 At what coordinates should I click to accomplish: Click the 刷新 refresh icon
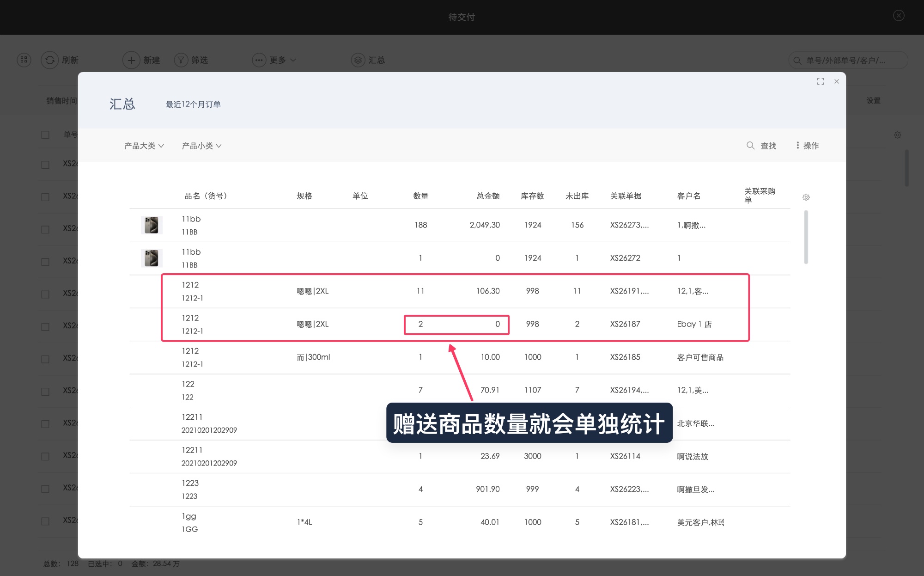(50, 60)
